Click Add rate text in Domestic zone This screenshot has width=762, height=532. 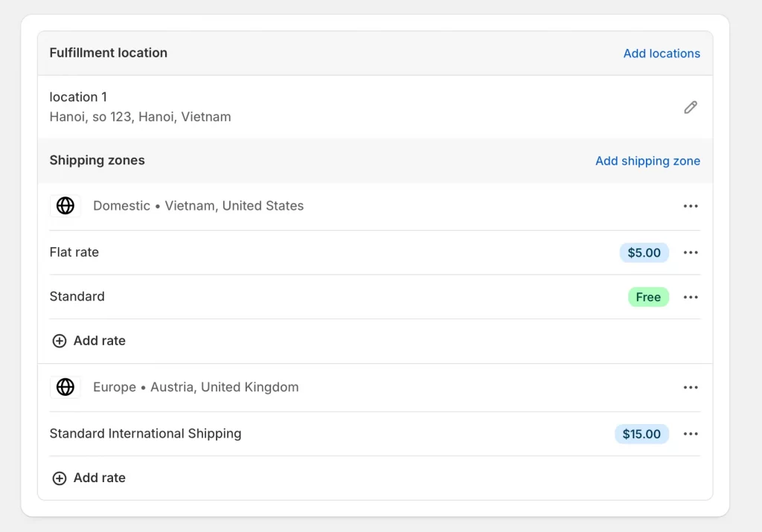pos(99,341)
